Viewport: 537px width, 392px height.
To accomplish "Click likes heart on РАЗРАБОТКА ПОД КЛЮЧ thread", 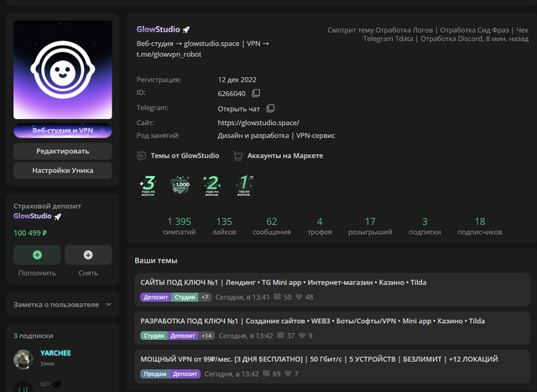I will click(302, 335).
